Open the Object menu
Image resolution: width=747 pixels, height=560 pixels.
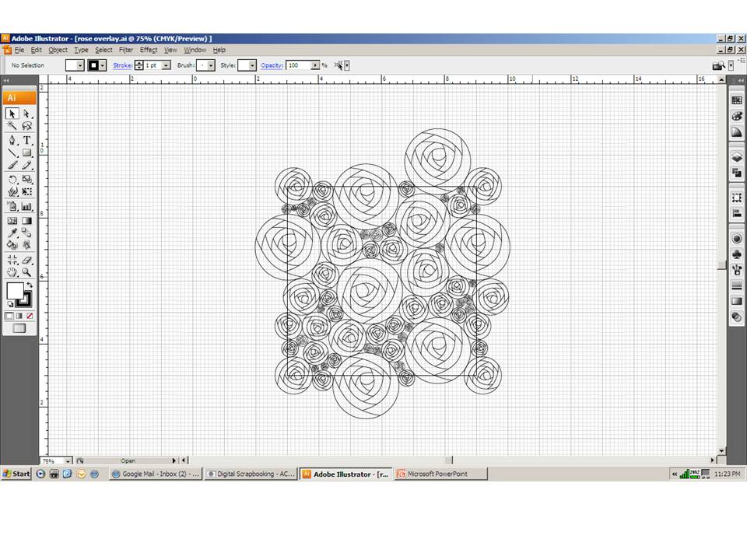(x=58, y=50)
